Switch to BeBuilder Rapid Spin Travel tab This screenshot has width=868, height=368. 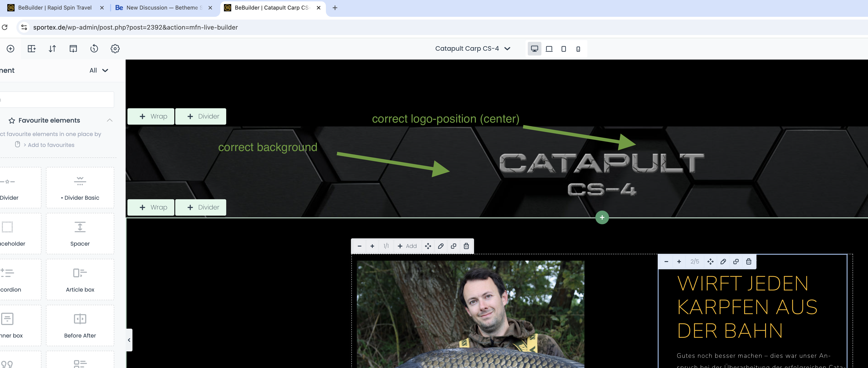(x=55, y=8)
